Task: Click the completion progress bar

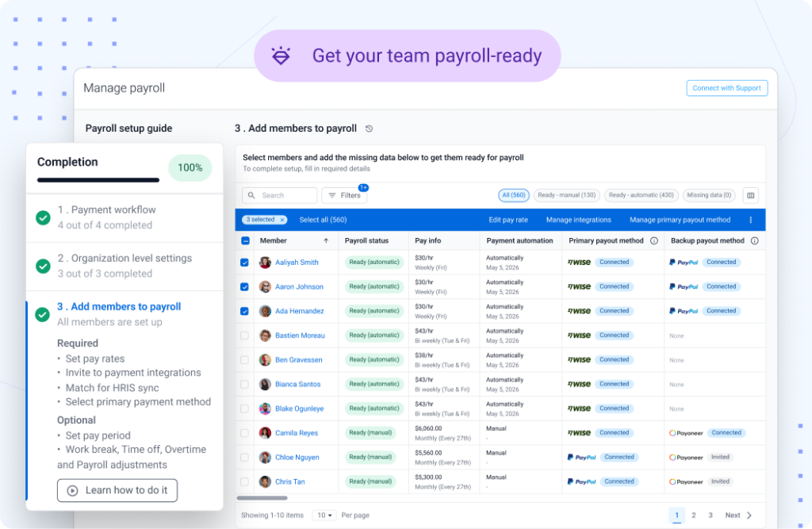Action: [x=98, y=180]
